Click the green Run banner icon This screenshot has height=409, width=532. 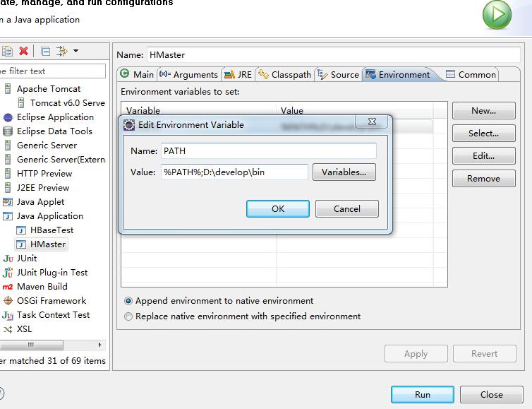click(x=497, y=15)
